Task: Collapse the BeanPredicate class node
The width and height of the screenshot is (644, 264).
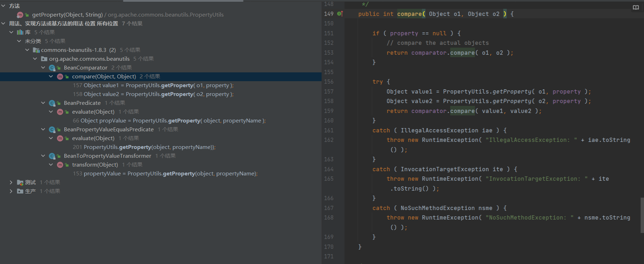Action: coord(43,103)
